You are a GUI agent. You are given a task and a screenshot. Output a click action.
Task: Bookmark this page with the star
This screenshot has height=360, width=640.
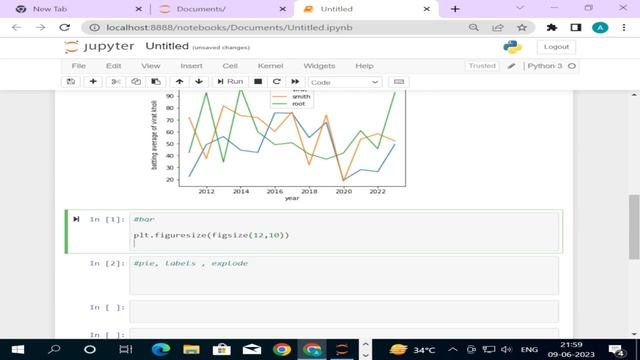(x=522, y=27)
